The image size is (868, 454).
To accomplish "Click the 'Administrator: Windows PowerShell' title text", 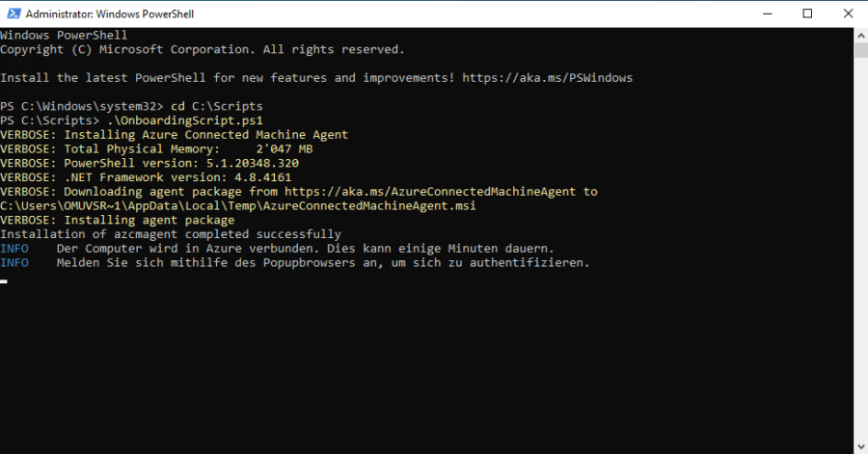I will 110,13.
